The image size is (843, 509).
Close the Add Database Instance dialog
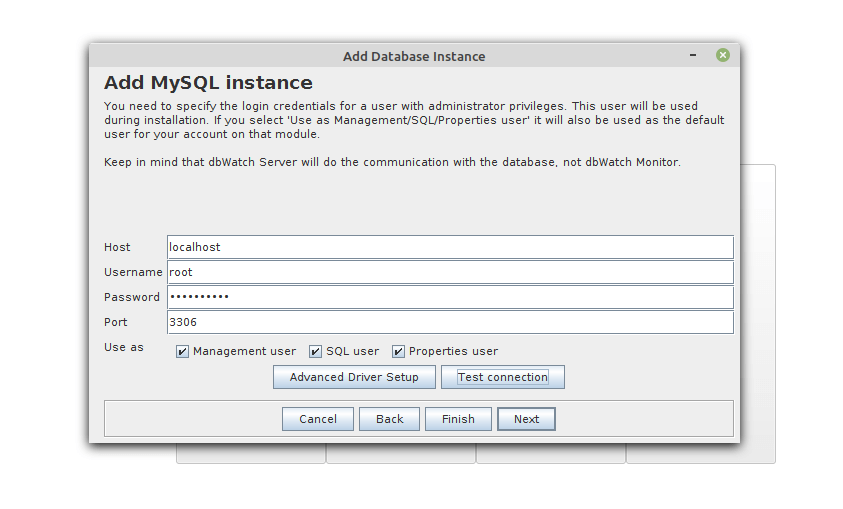[x=722, y=56]
